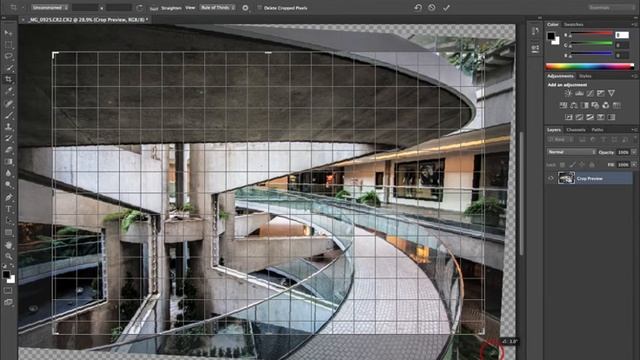The height and width of the screenshot is (360, 640).
Task: Open the Unconstrained aspect ratio dropdown
Action: tap(49, 8)
